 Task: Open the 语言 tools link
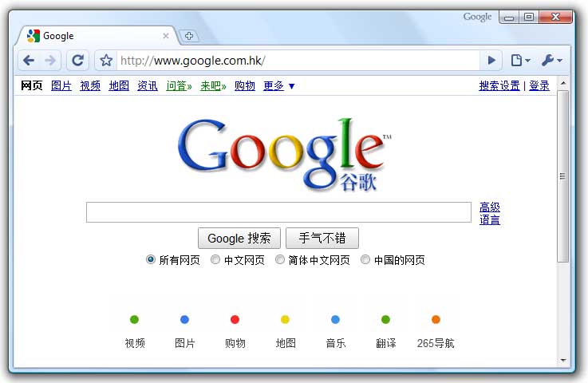click(490, 219)
